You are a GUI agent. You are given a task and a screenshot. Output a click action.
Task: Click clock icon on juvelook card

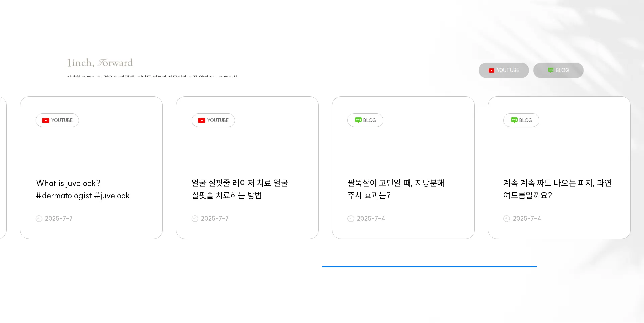[39, 219]
